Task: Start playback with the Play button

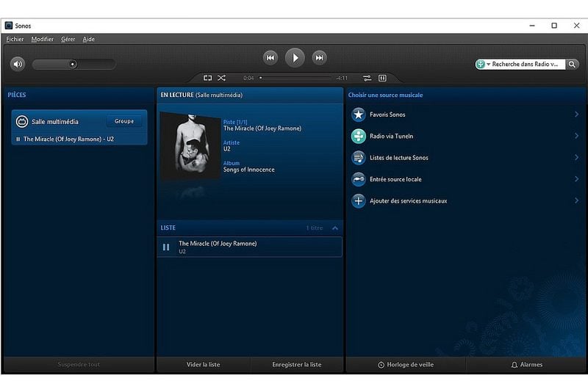Action: coord(295,58)
